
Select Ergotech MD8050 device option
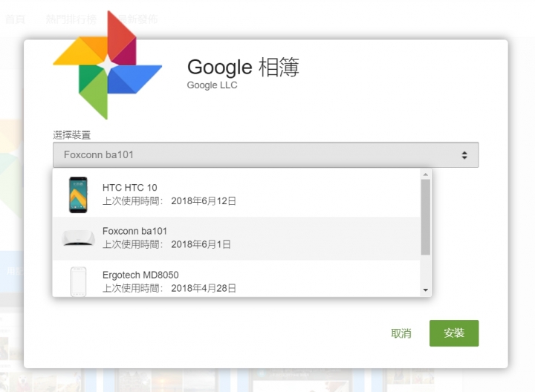(236, 279)
